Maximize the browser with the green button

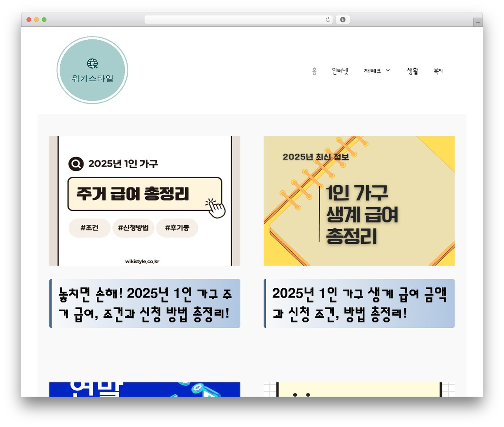pos(44,20)
